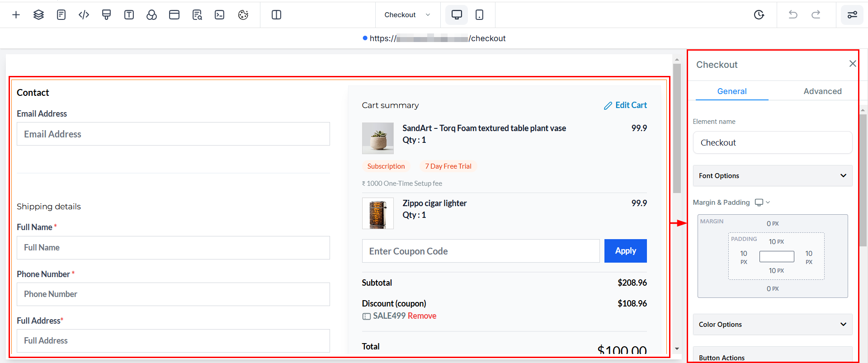Open Margin & Padding device dropdown
Screen dimensions: 868x363
coord(762,203)
